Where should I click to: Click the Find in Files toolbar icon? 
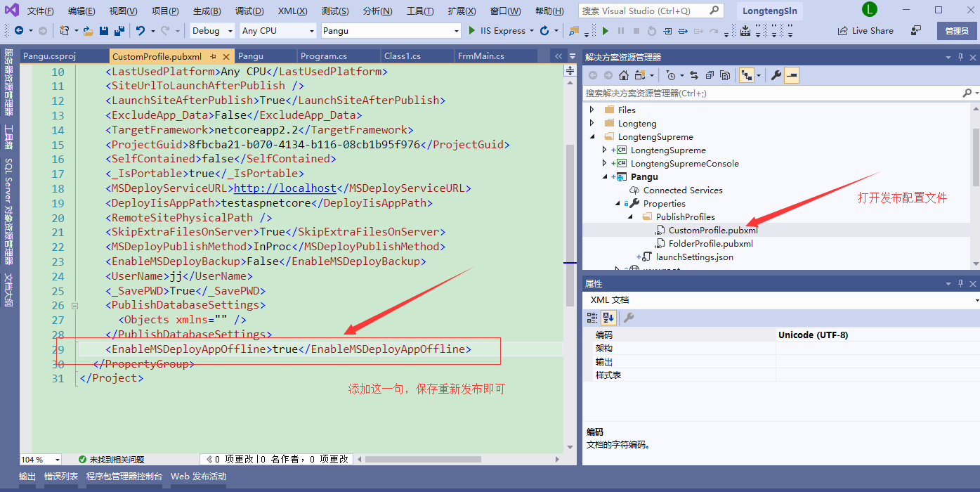click(x=574, y=31)
